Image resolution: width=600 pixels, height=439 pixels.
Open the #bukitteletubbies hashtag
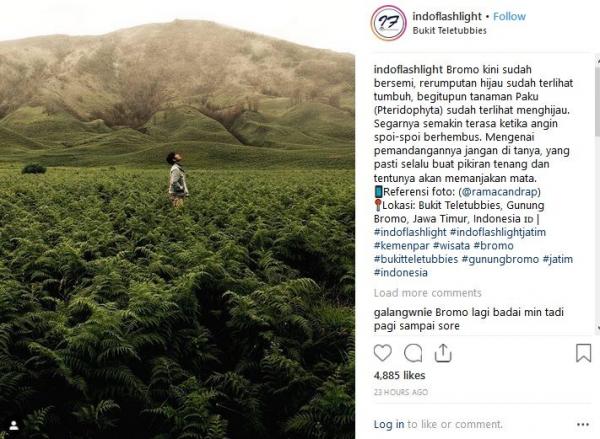[x=416, y=259]
